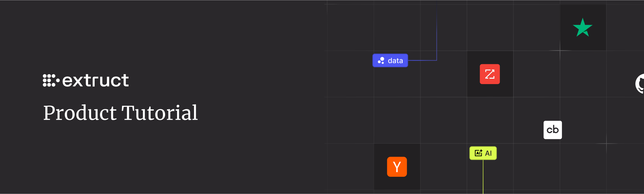
Task: Select the blue "data" tag label
Action: click(395, 61)
